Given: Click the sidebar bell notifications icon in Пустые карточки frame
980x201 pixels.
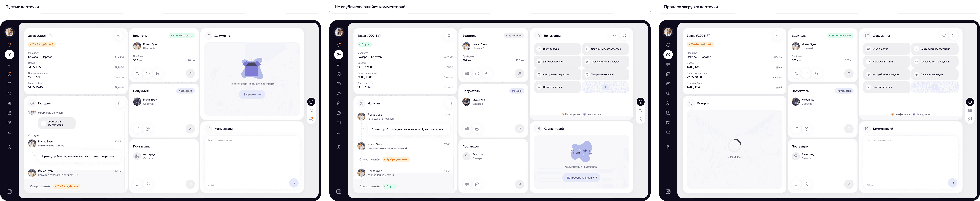Looking at the screenshot, I should click(x=10, y=45).
